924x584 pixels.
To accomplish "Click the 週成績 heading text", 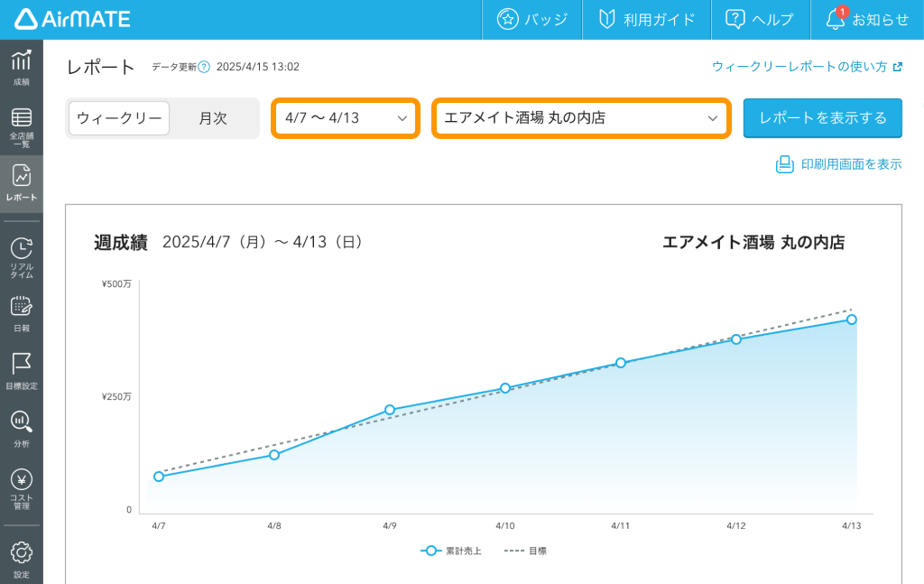I will tap(121, 242).
